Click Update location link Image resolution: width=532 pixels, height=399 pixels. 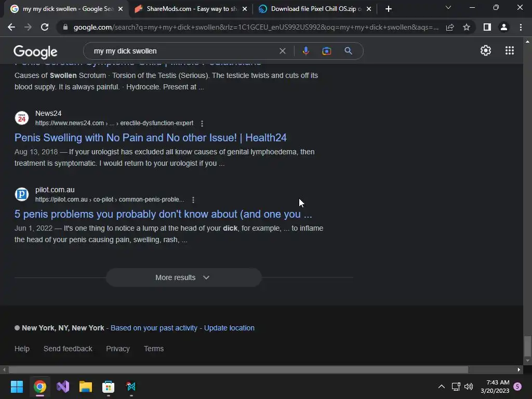pos(229,328)
